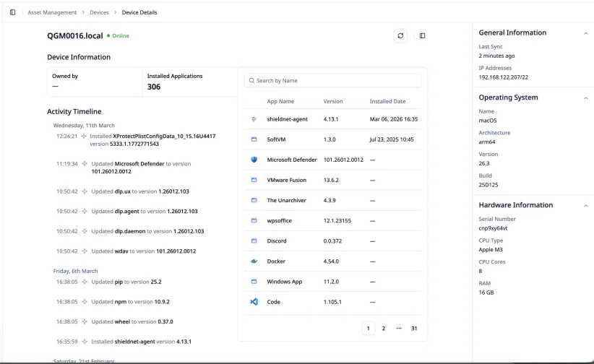Click the Owned by card
This screenshot has height=364, width=594.
click(x=95, y=82)
